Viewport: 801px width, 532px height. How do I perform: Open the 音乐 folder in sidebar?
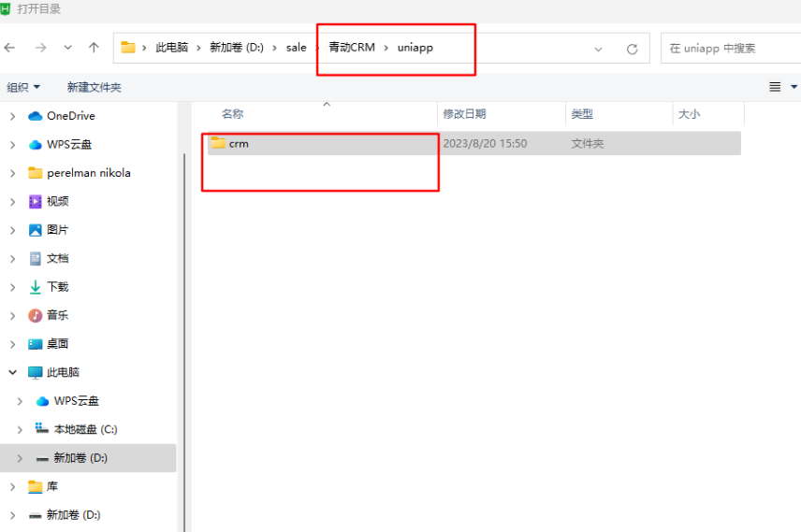pyautogui.click(x=57, y=315)
